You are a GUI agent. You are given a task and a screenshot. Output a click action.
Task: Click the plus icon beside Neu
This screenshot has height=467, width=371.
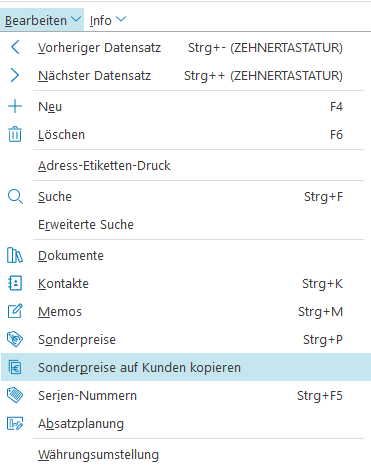(15, 106)
